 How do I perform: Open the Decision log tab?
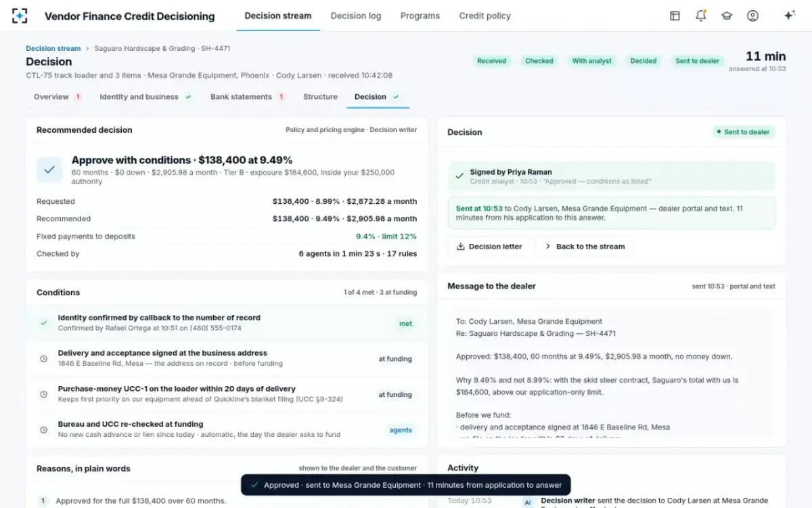[x=356, y=16]
